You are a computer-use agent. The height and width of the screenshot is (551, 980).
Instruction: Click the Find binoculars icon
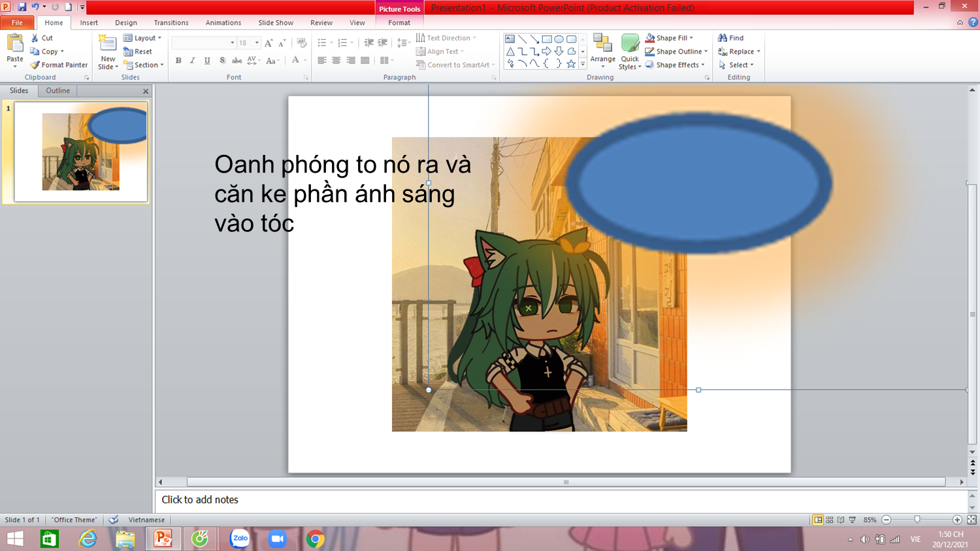click(723, 38)
